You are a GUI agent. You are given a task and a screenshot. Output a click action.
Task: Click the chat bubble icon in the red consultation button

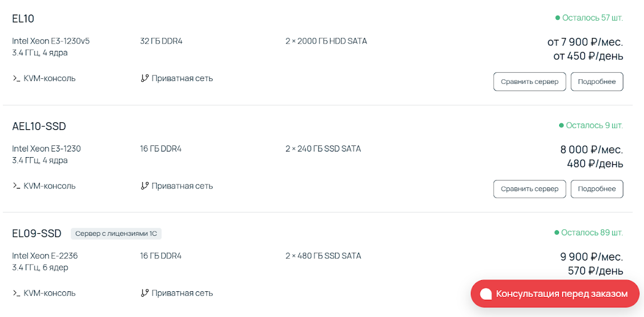pos(486,294)
